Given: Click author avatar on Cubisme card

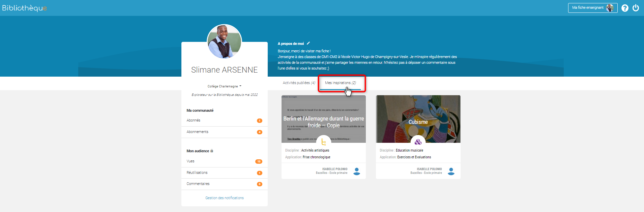Looking at the screenshot, I should coord(451,171).
